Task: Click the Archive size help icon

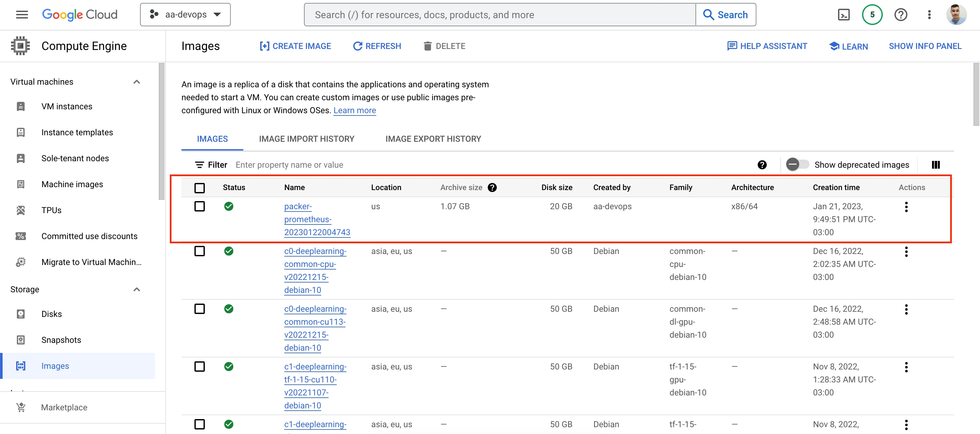Action: tap(492, 187)
